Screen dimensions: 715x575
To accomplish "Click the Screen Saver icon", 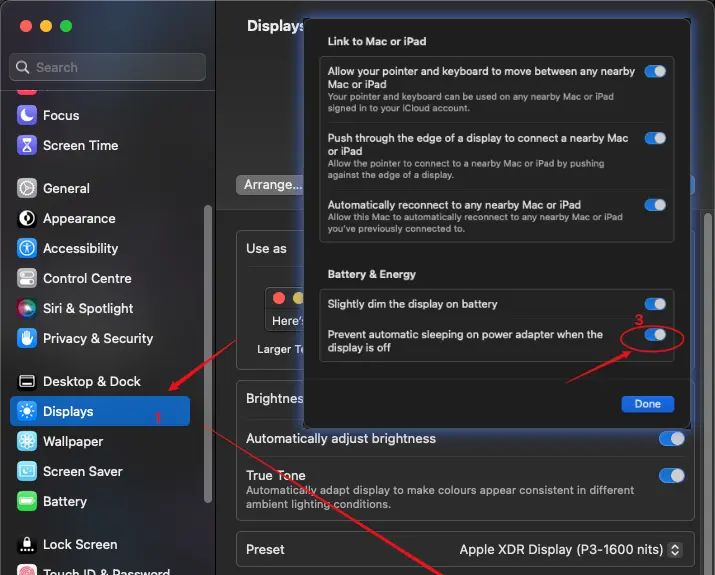I will (x=27, y=471).
